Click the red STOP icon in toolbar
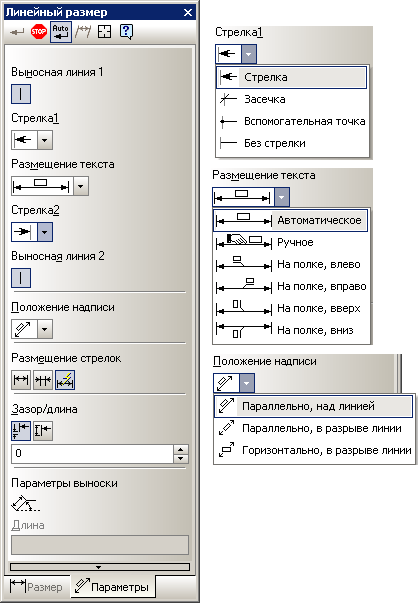This screenshot has width=420, height=603. 38,32
